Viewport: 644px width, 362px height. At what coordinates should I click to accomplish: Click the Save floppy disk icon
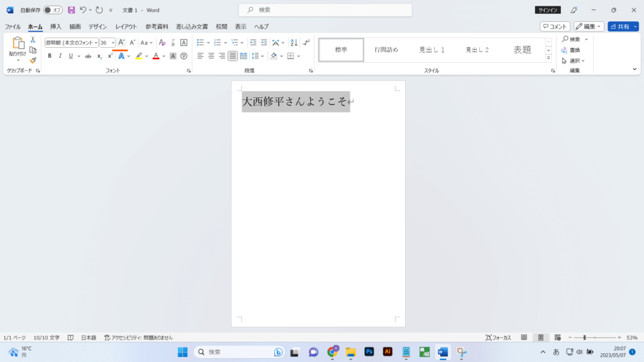71,10
